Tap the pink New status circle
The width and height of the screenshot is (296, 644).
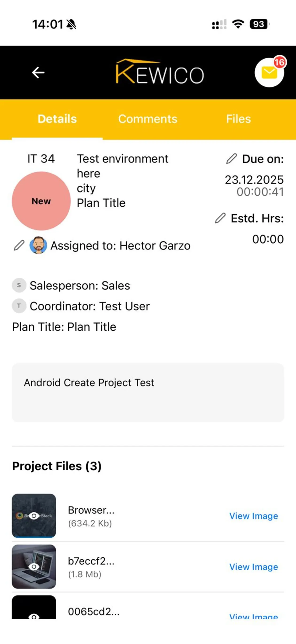41,201
